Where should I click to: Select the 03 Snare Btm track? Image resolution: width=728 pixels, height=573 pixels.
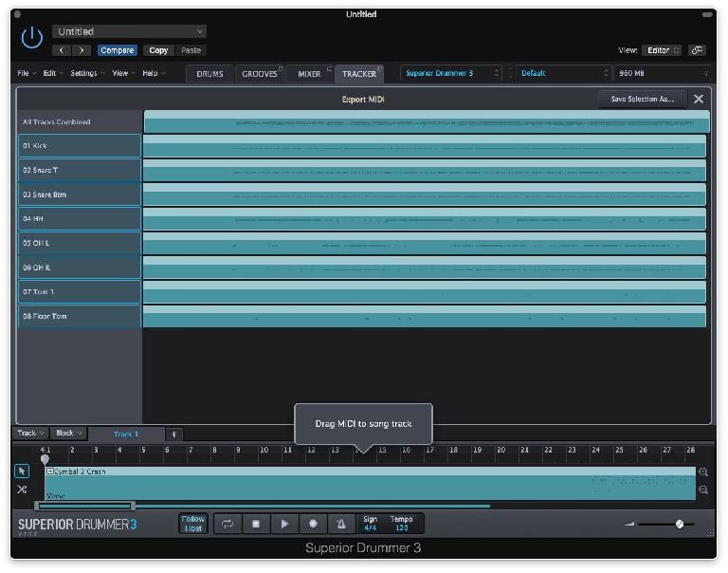coord(80,194)
